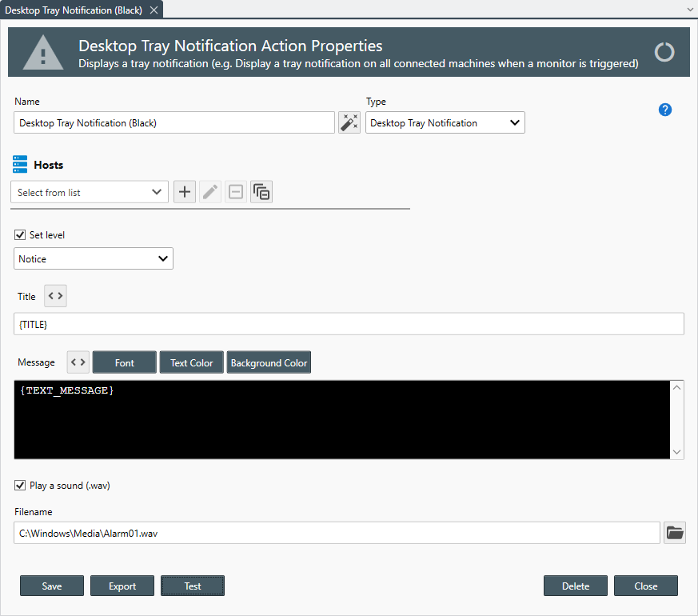Open the blue help question mark
Image resolution: width=698 pixels, height=616 pixels.
point(665,110)
